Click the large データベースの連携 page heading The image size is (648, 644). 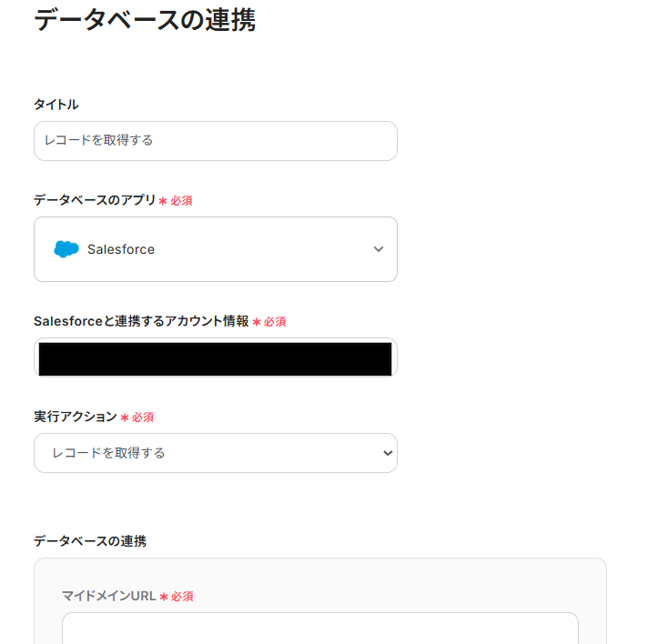(x=145, y=20)
